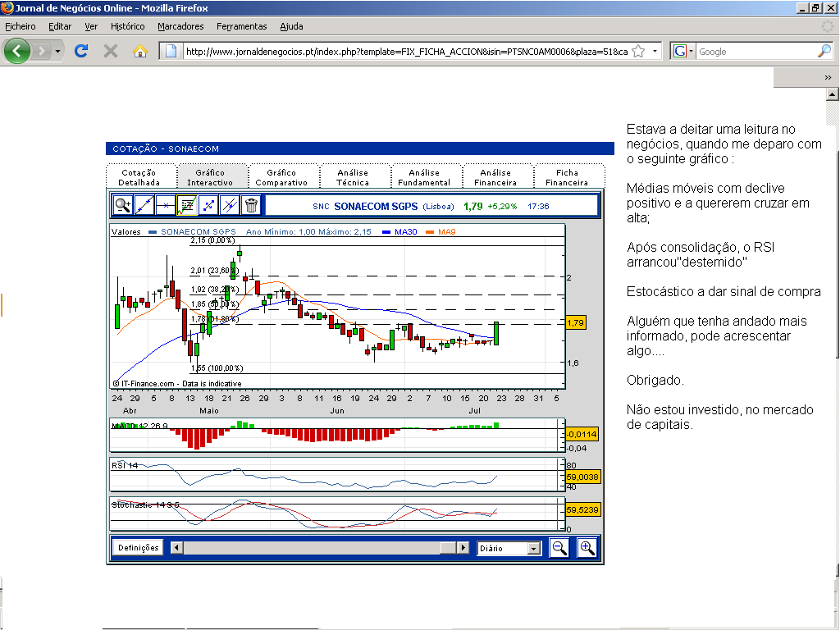Click the Stochastic indicator label
The width and height of the screenshot is (840, 630).
point(145,504)
